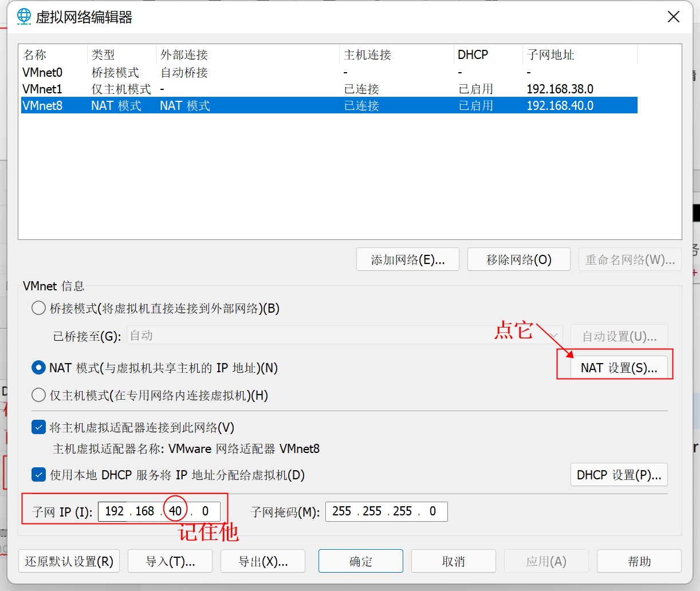Open NAT 设置(S)... dialog
Image resolution: width=700 pixels, height=591 pixels.
point(619,368)
